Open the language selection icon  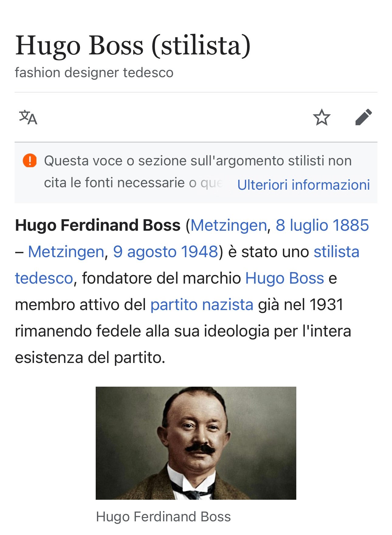[x=28, y=117]
